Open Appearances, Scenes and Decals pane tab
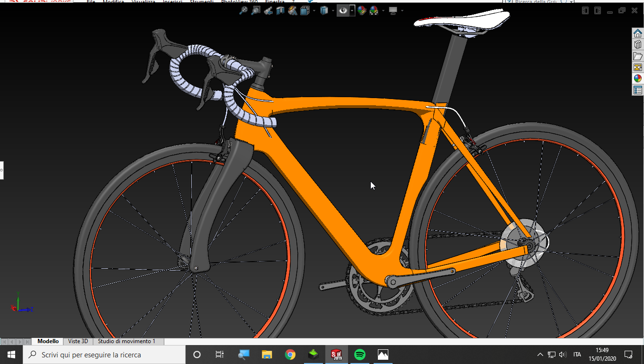Screen dimensions: 644x364 (638, 79)
